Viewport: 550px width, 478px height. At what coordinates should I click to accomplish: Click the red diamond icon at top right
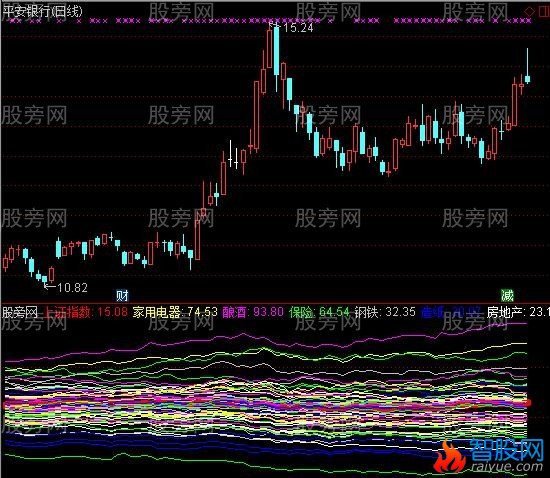(530, 12)
